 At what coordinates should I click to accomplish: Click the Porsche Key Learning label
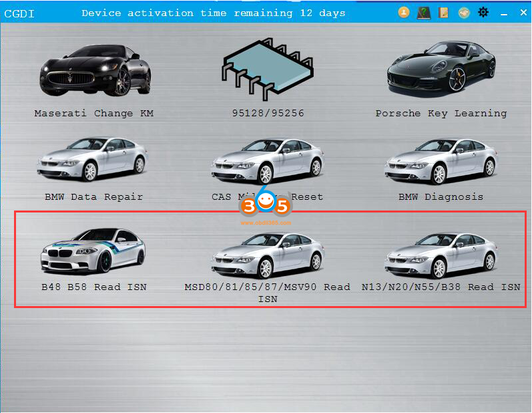pos(441,114)
